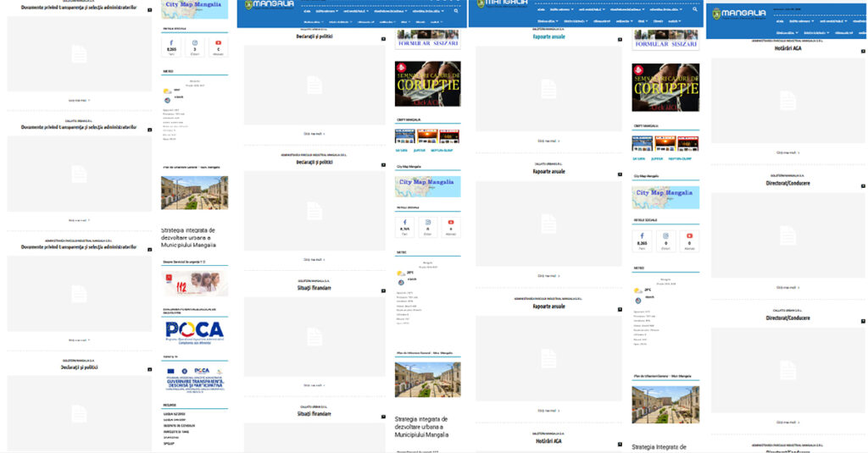The image size is (868, 453).
Task: Click icon beside Rapoarte anuale of Callatis Urban
Action: [620, 174]
